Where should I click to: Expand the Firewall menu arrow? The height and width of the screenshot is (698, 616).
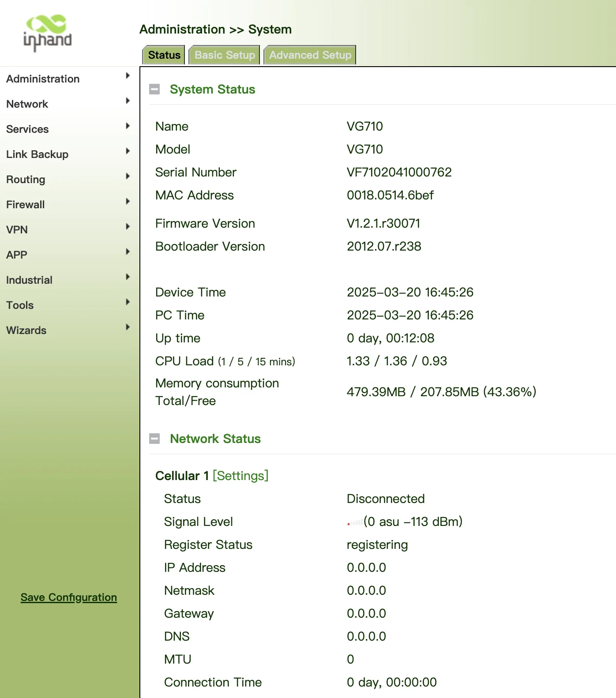(128, 201)
